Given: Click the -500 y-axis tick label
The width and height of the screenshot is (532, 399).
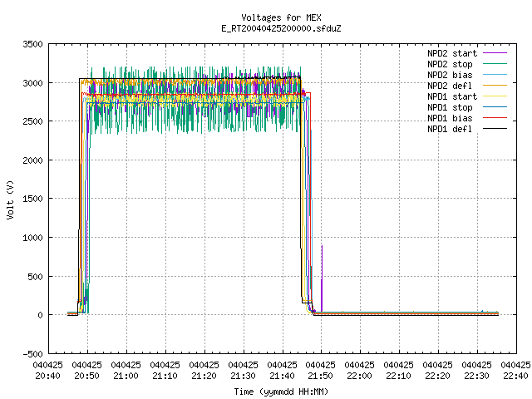Looking at the screenshot, I should tap(33, 354).
